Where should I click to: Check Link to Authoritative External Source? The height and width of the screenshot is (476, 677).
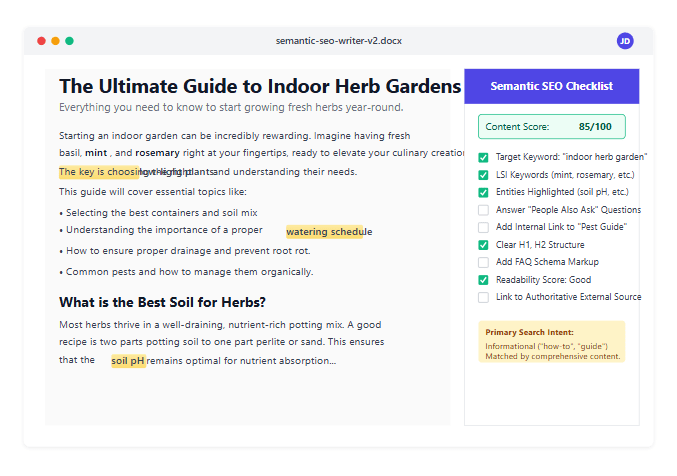pos(483,297)
